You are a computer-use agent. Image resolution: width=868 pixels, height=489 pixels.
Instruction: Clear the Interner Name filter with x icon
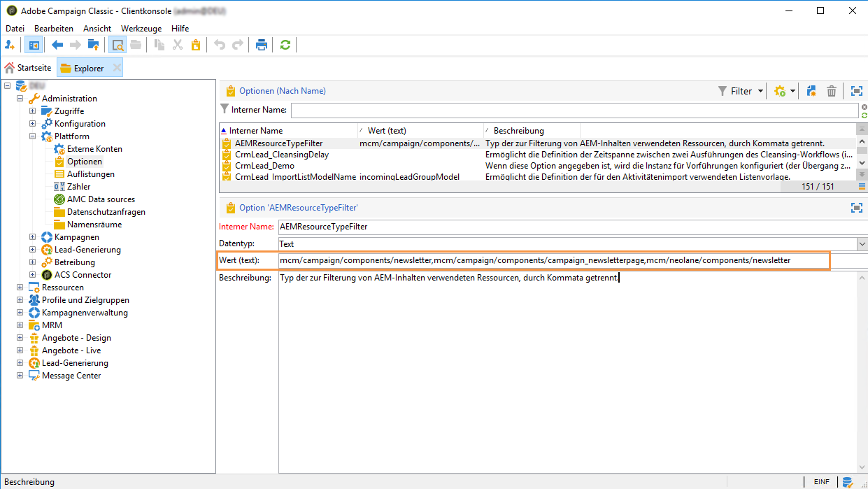click(865, 106)
